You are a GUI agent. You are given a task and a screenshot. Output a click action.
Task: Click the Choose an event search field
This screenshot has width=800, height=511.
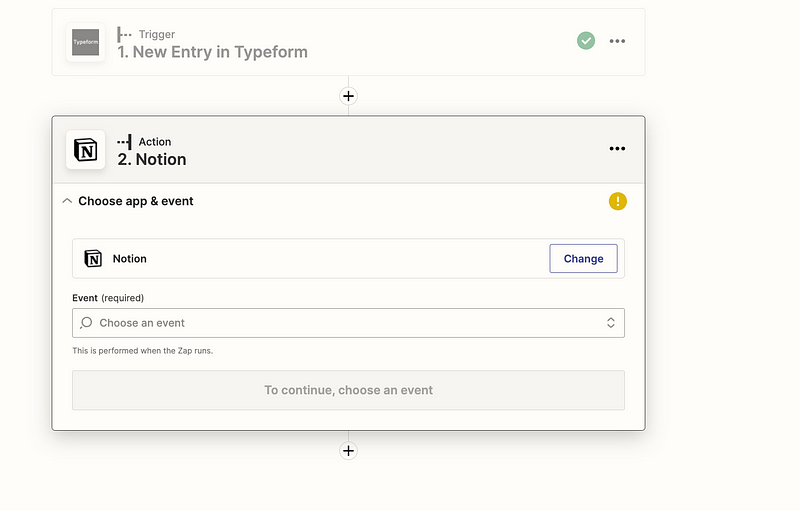point(348,323)
